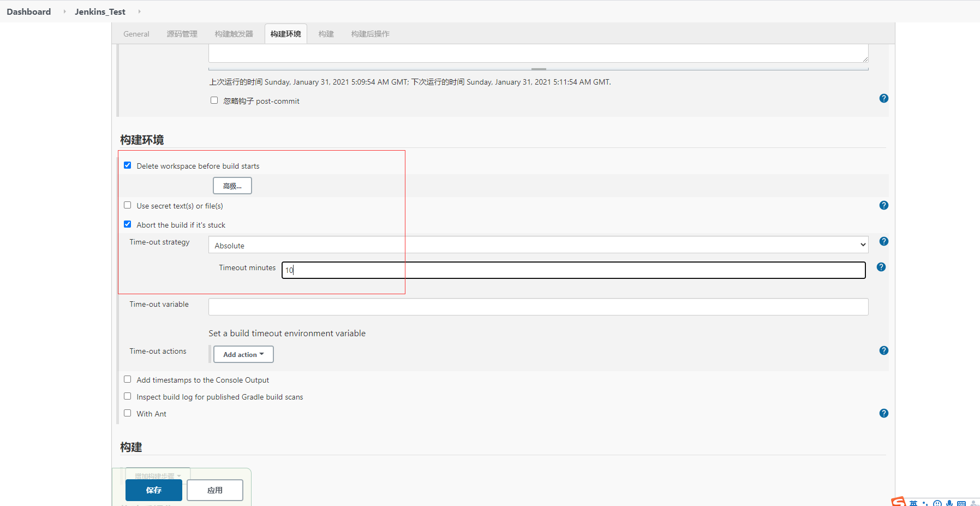Open the Jenkins_Test breadcrumb link

click(100, 11)
